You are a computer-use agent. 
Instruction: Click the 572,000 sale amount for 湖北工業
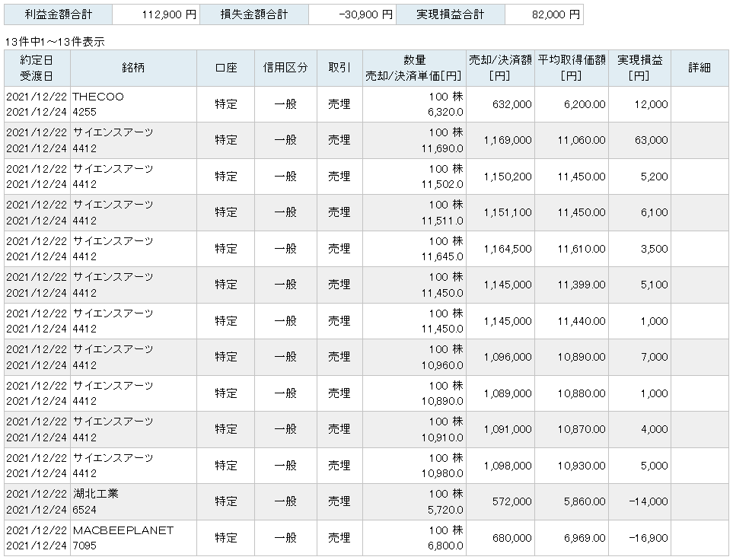[500, 501]
